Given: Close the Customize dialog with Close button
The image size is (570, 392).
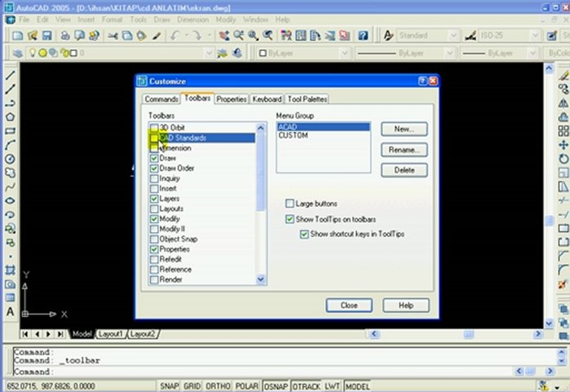Looking at the screenshot, I should [349, 305].
